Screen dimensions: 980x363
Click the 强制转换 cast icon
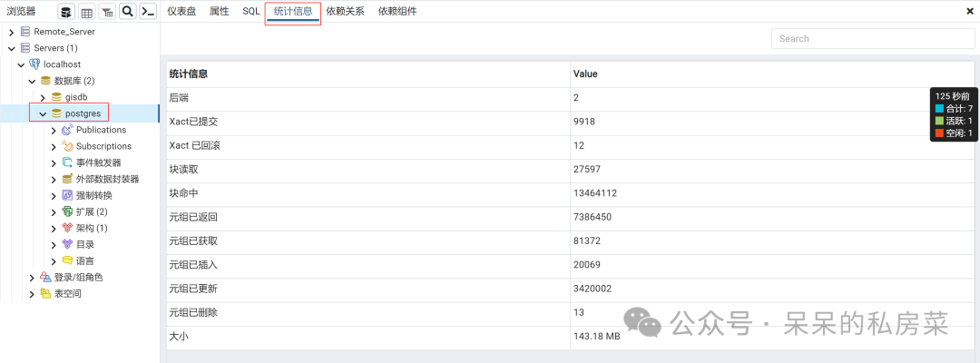pyautogui.click(x=67, y=195)
